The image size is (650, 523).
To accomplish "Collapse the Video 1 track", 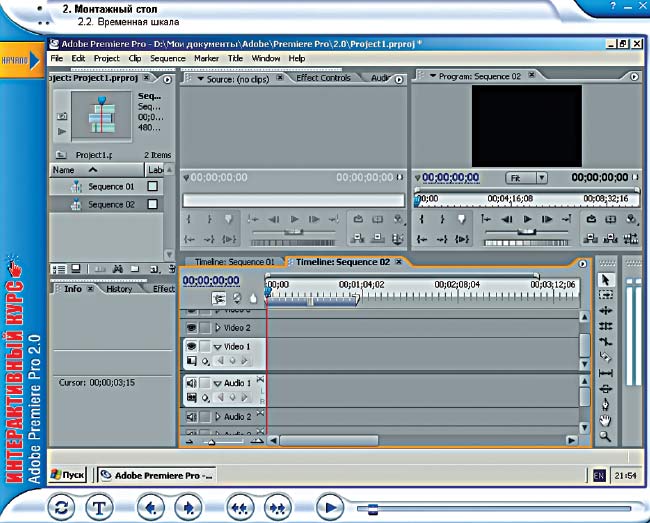I will (x=217, y=347).
